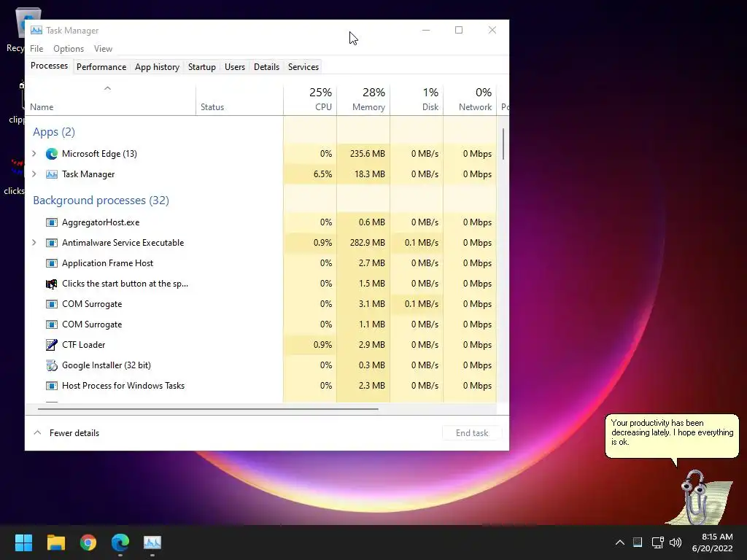This screenshot has height=560, width=747.
Task: Collapse view with Fewer details
Action: tap(66, 433)
